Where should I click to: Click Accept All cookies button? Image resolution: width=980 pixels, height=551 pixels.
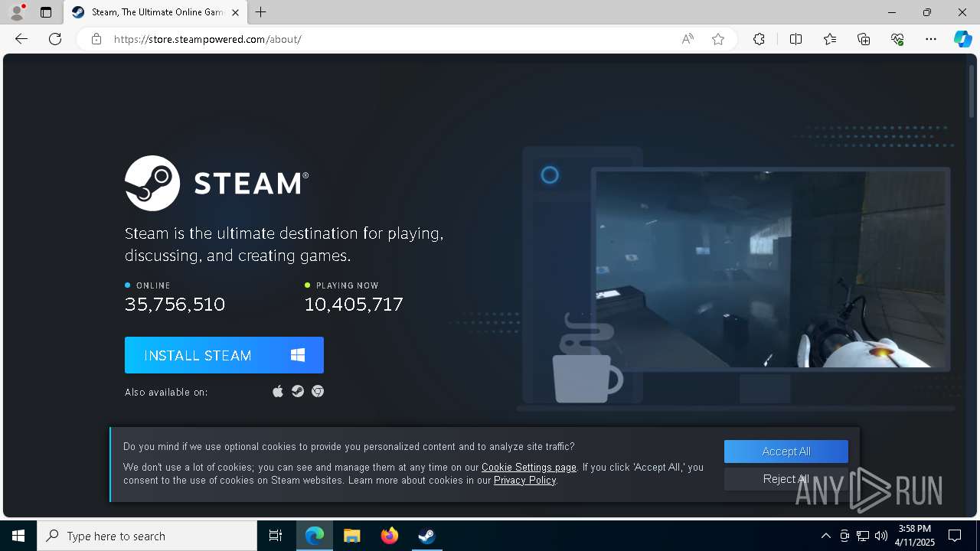[786, 452]
